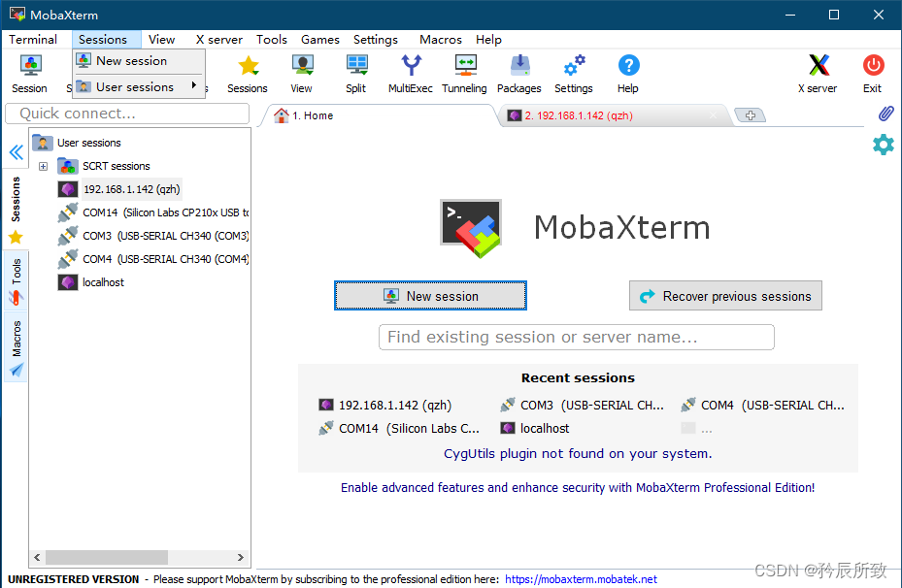The width and height of the screenshot is (902, 588).
Task: Click Recover previous sessions button
Action: click(725, 295)
